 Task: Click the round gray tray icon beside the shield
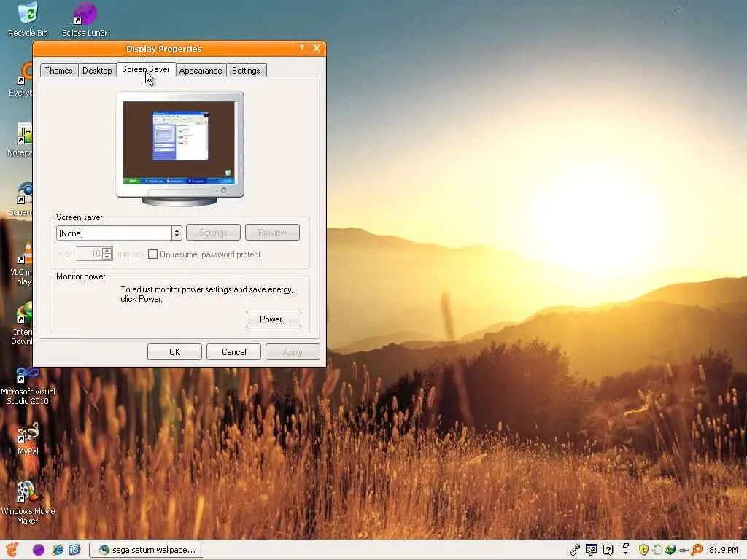657,550
